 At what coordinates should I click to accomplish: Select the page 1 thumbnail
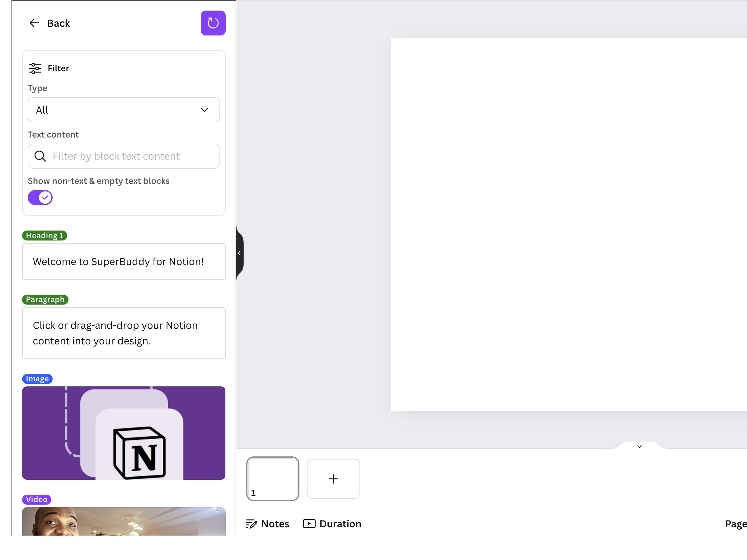(x=273, y=478)
